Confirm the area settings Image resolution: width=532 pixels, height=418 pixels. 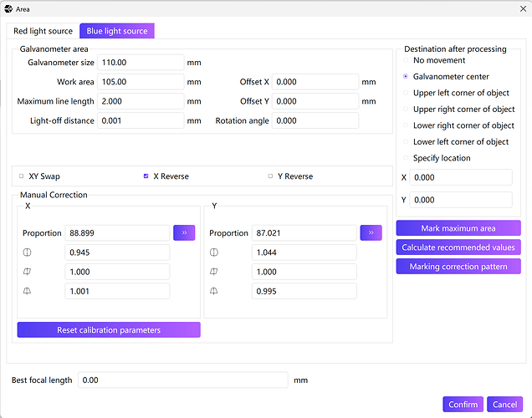[x=463, y=404]
